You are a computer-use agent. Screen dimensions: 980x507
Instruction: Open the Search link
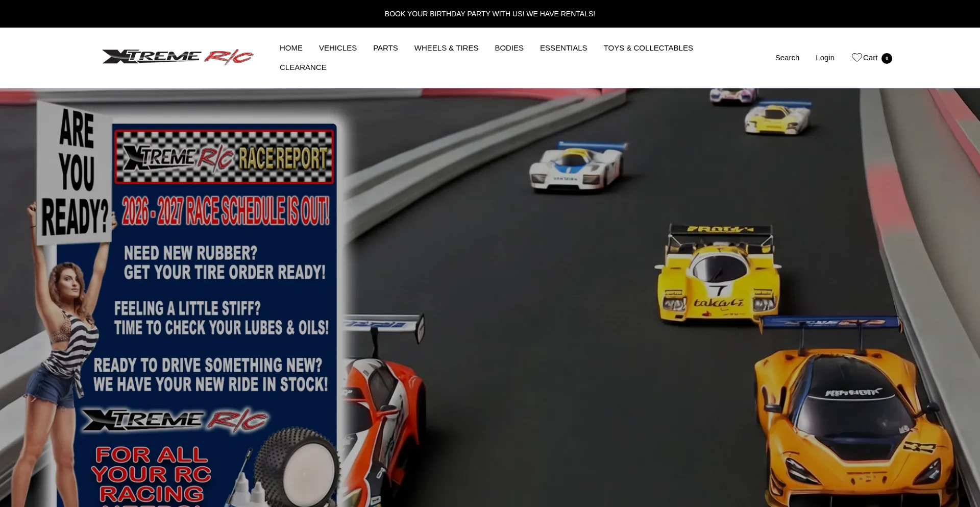(787, 58)
